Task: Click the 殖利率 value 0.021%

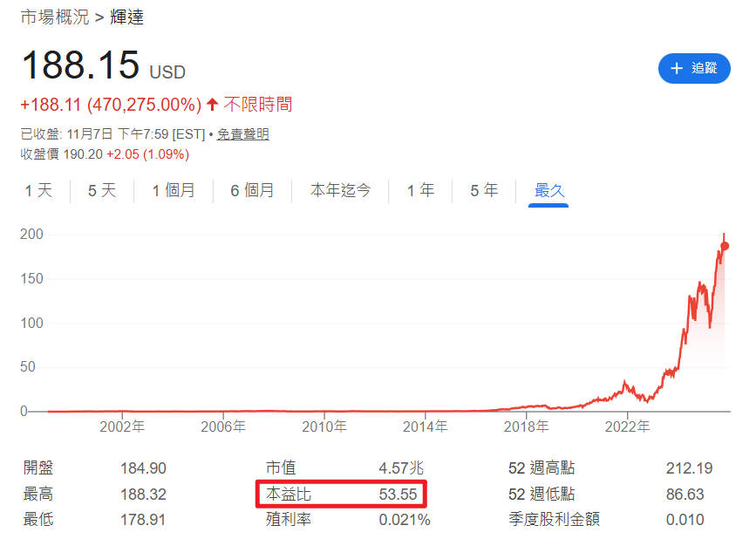Action: [404, 520]
